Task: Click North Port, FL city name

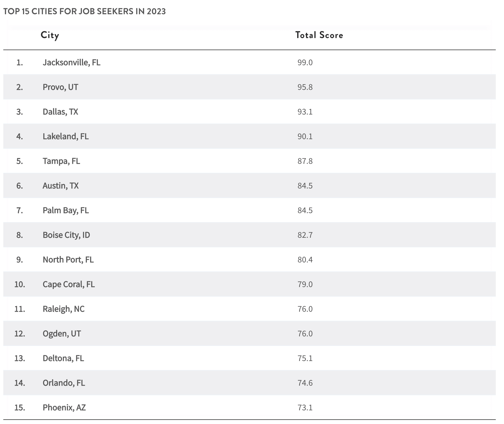Action: click(68, 260)
